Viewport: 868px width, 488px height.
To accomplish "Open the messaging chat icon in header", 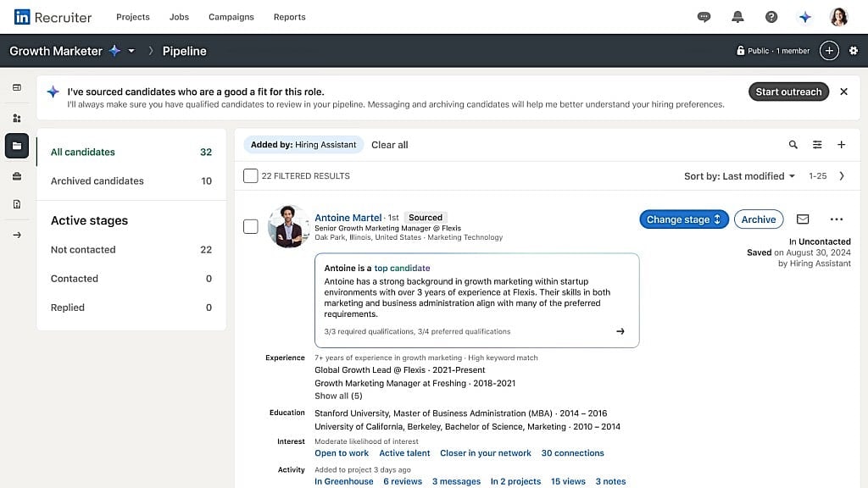I will pos(704,17).
